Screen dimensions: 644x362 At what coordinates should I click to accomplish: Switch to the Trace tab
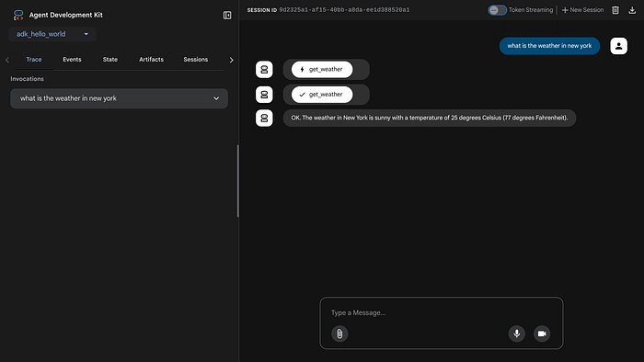coord(34,60)
